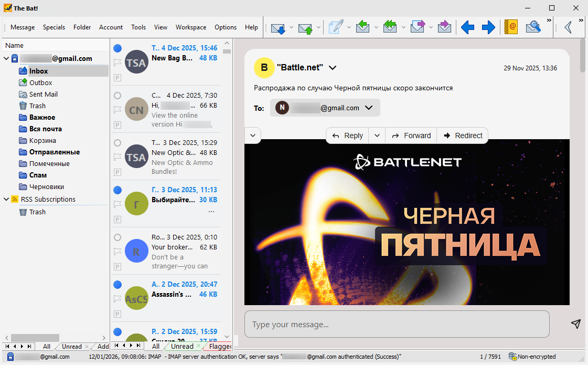Create a new message with quill icon
The image size is (588, 365).
pos(336,27)
